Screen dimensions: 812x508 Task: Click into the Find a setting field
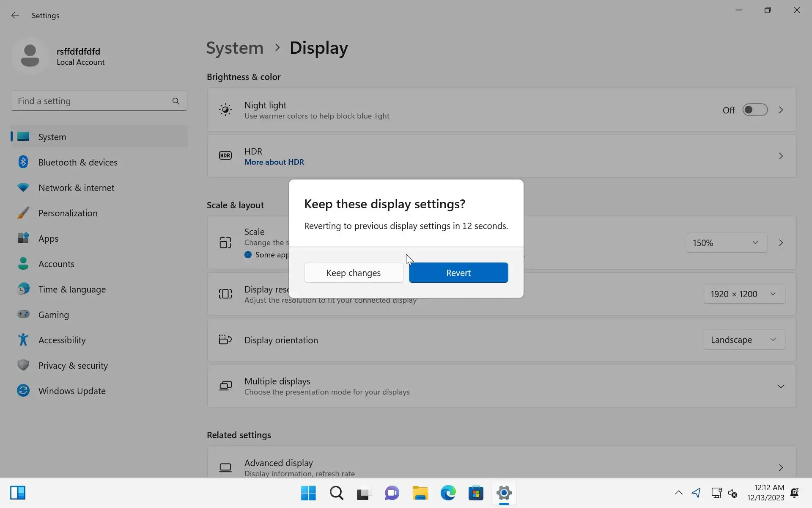91,101
